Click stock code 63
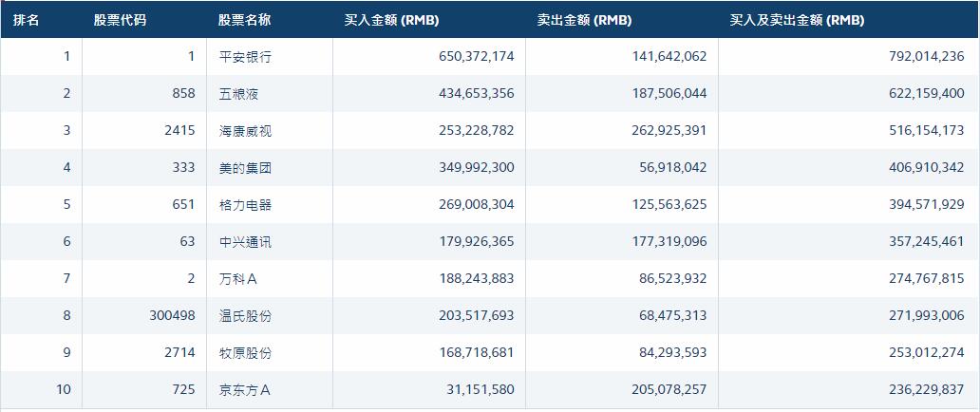This screenshot has height=412, width=980. point(187,241)
